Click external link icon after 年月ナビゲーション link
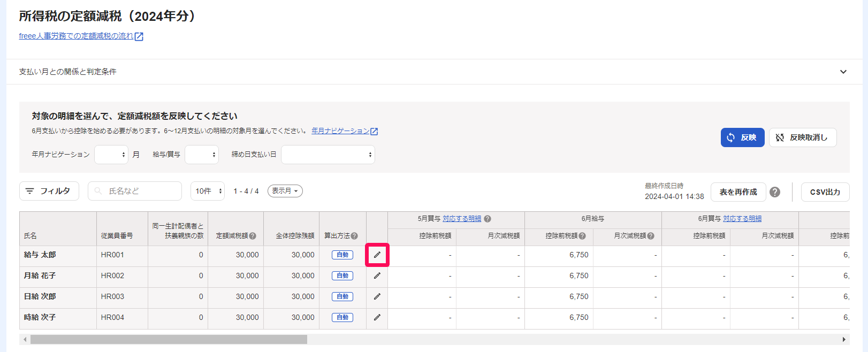The height and width of the screenshot is (352, 868). [x=374, y=132]
